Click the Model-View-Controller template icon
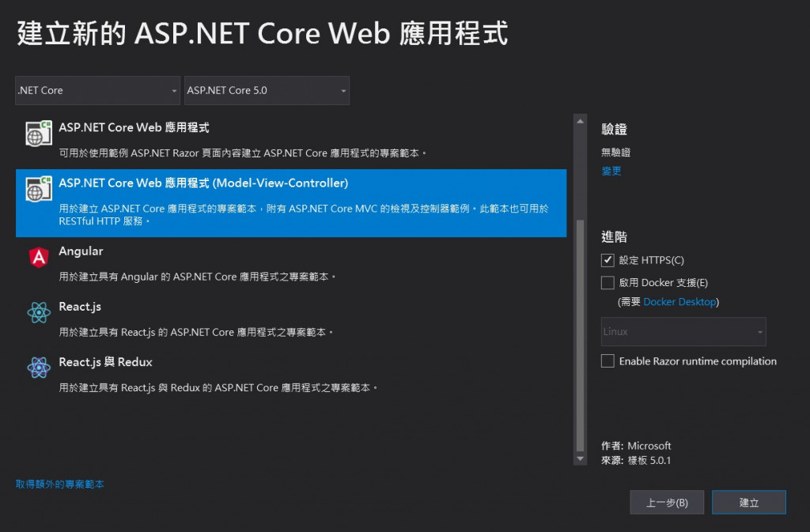 tap(39, 189)
